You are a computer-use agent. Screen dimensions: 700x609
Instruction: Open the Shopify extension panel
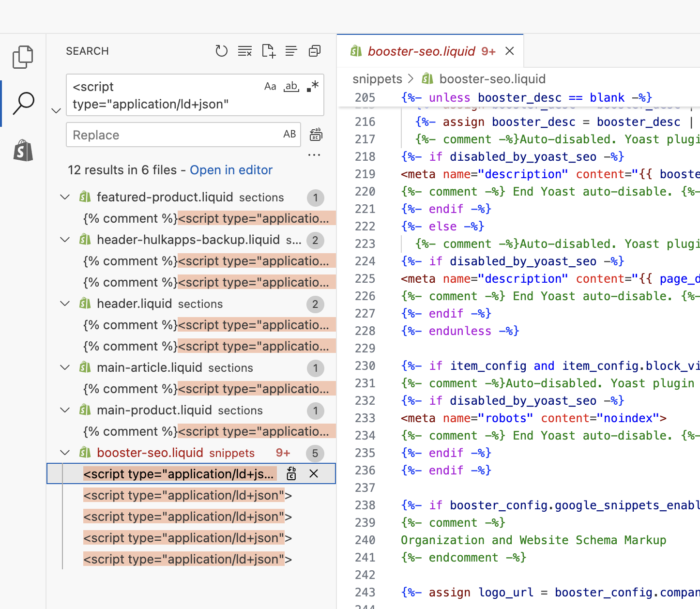pyautogui.click(x=23, y=151)
